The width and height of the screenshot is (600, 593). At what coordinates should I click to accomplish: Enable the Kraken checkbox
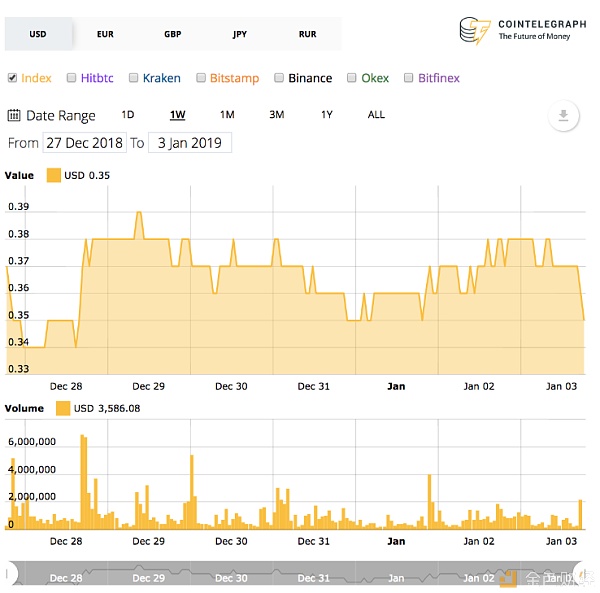(x=133, y=78)
